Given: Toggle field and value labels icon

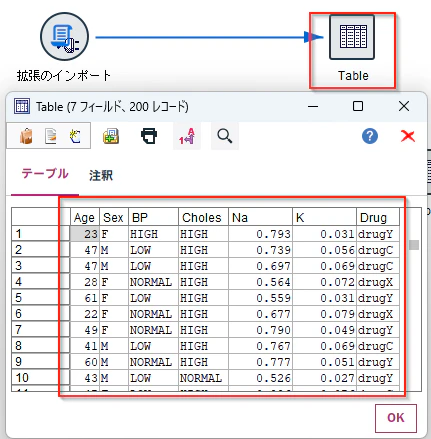Looking at the screenshot, I should (x=187, y=136).
